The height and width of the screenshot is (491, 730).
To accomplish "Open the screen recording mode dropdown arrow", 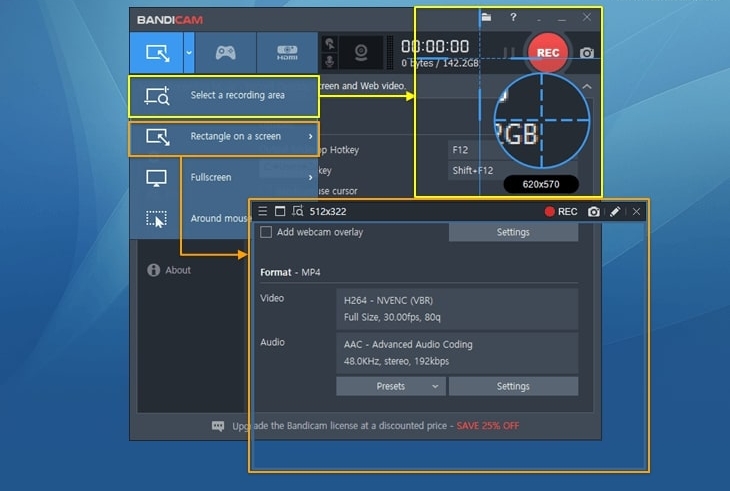I will point(189,53).
